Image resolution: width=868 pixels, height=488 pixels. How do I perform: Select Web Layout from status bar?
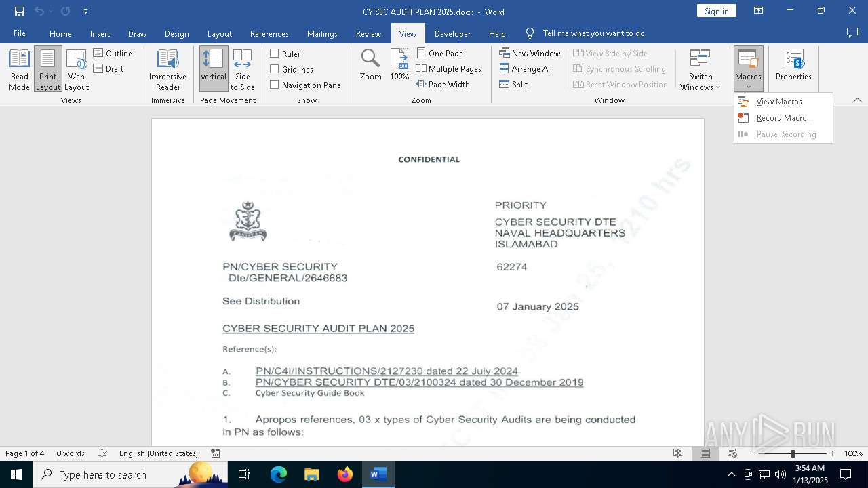point(732,453)
